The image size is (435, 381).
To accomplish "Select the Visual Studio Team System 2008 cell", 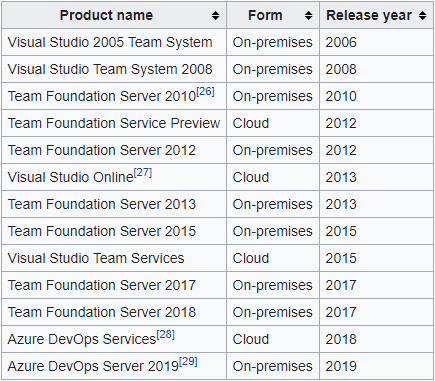I will 114,69.
